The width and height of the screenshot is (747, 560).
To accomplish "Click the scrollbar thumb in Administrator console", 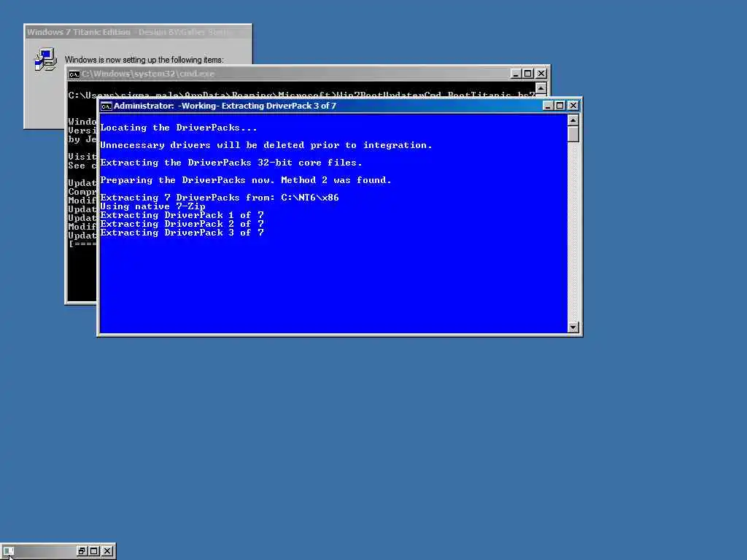I will coord(573,134).
